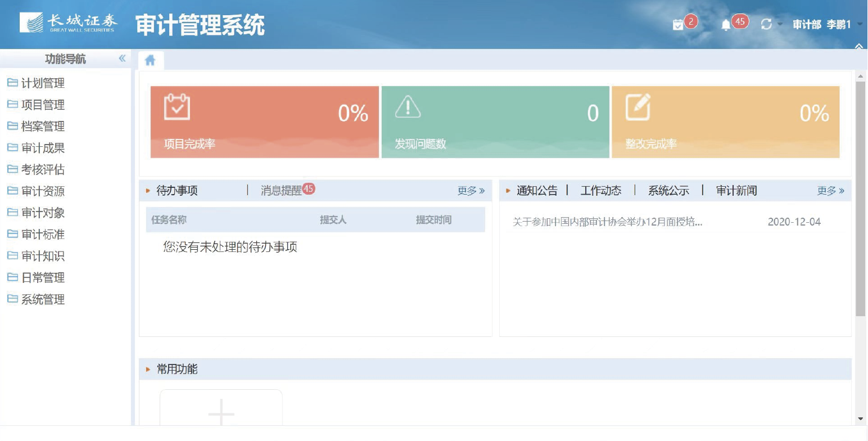868x441 pixels.
Task: Click the 整改完成率 edit icon
Action: click(x=638, y=107)
